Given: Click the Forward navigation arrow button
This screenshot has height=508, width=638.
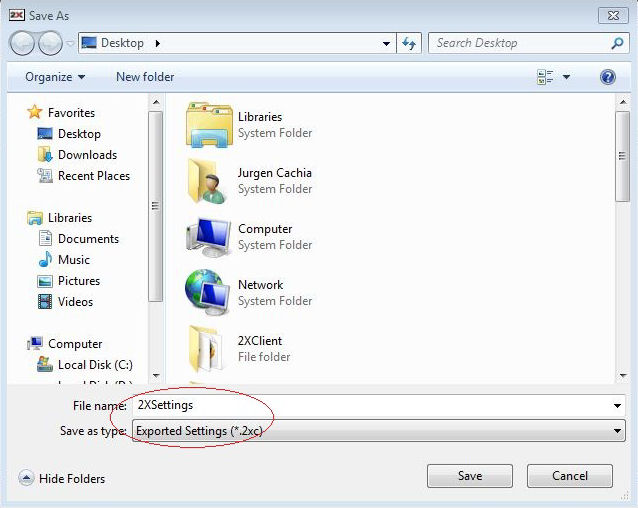Looking at the screenshot, I should [50, 43].
